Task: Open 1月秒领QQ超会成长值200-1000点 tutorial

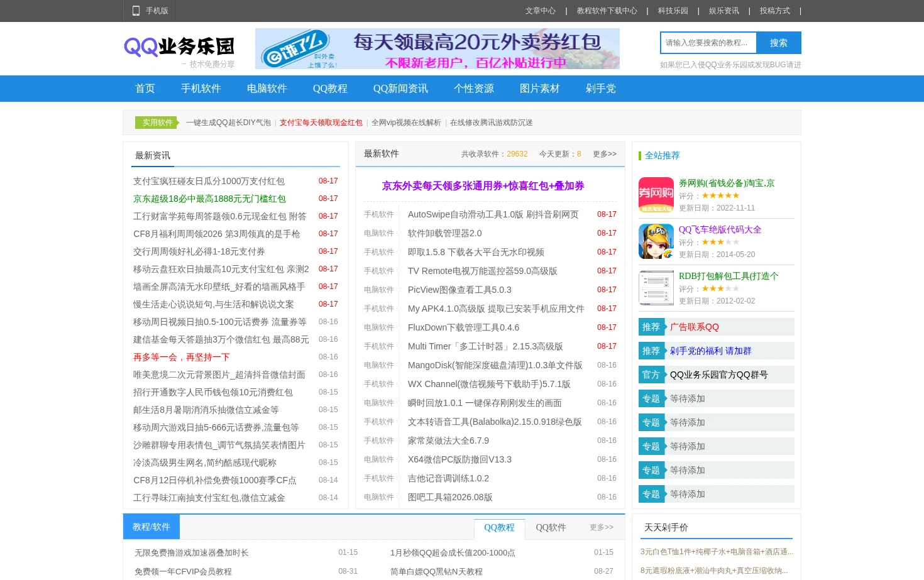Action: click(x=453, y=553)
